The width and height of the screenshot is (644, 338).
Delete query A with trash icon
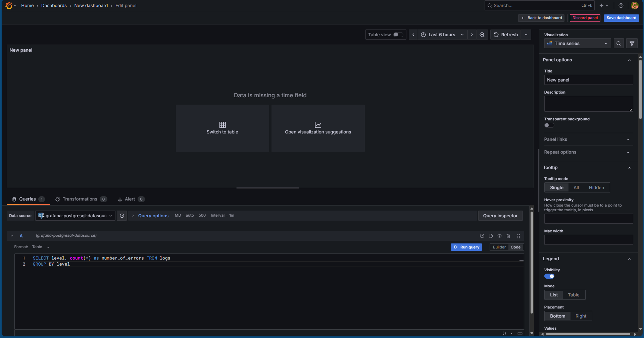pyautogui.click(x=508, y=236)
